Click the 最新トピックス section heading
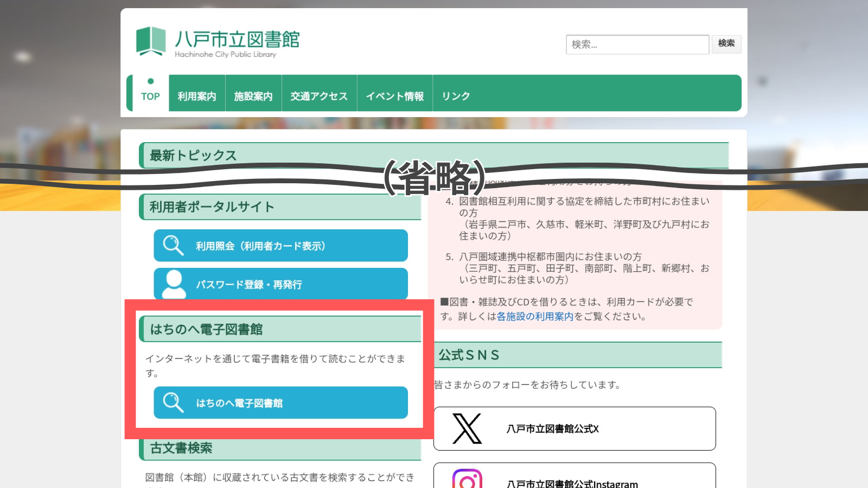The width and height of the screenshot is (868, 488). pos(193,156)
